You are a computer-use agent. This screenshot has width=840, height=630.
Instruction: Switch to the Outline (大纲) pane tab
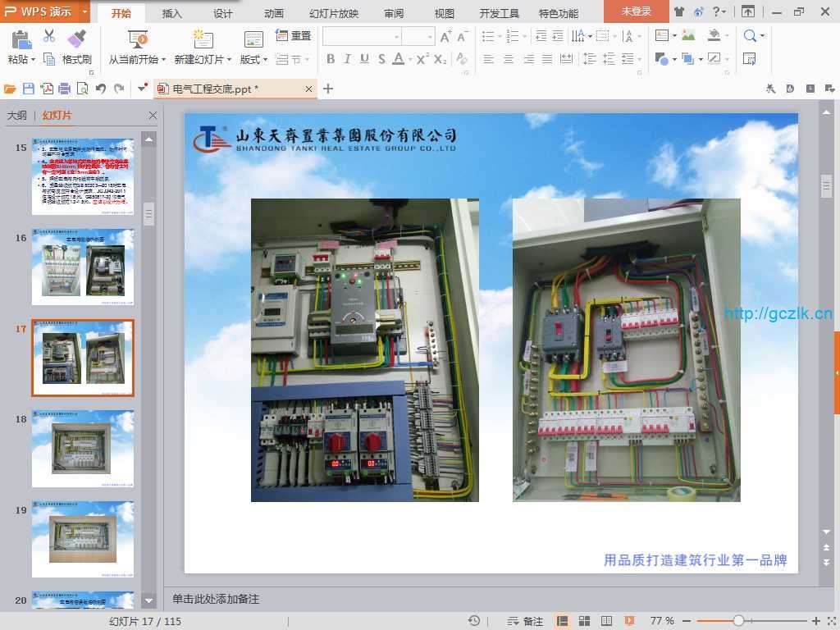coord(17,116)
